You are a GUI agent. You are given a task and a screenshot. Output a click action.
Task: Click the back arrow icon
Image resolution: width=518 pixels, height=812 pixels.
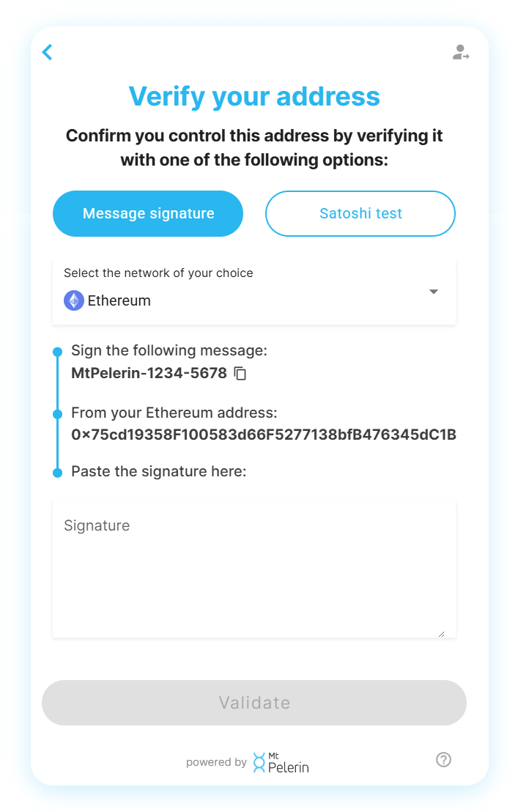46,52
